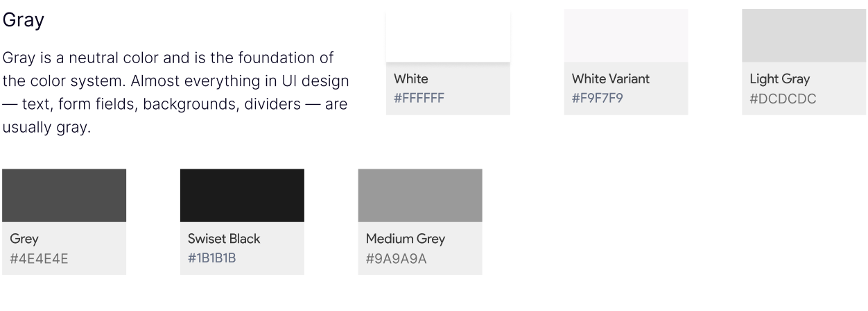Select the "Medium Grey" name label
Image resolution: width=868 pixels, height=311 pixels.
click(x=406, y=239)
